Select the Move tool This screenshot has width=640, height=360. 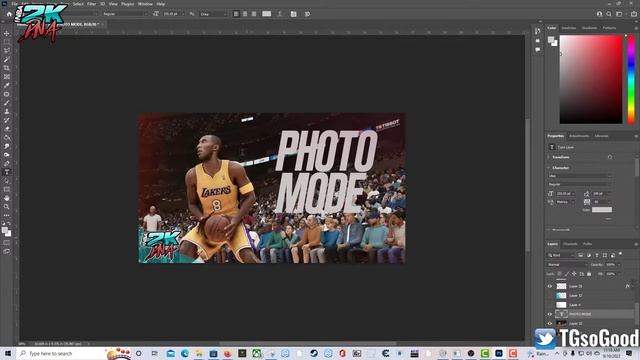click(x=7, y=33)
